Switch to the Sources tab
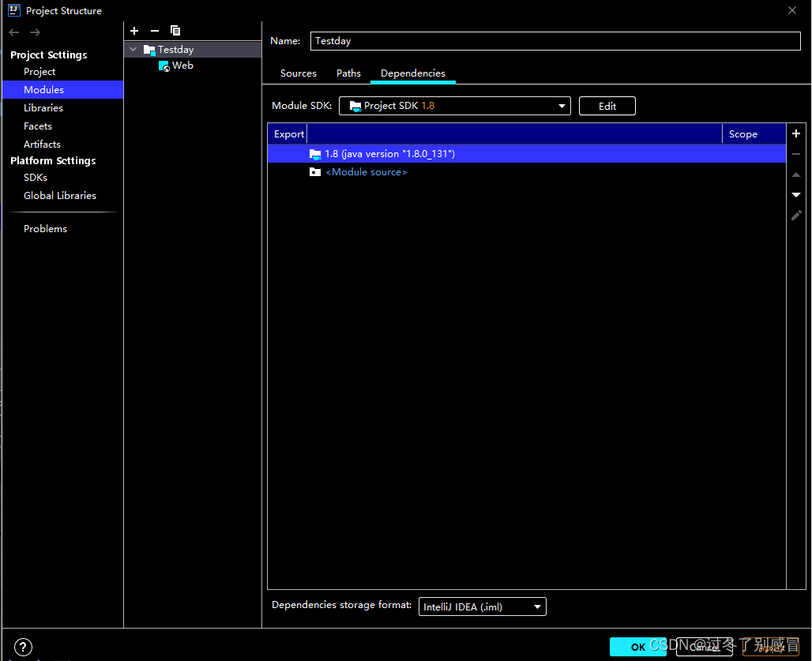Viewport: 812px width, 661px height. coord(299,73)
